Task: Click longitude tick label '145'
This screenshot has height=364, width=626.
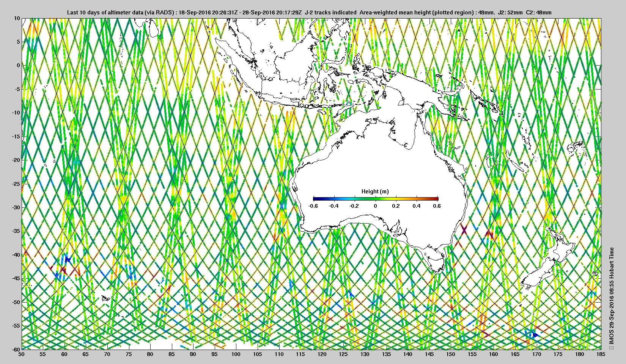Action: pos(429,354)
